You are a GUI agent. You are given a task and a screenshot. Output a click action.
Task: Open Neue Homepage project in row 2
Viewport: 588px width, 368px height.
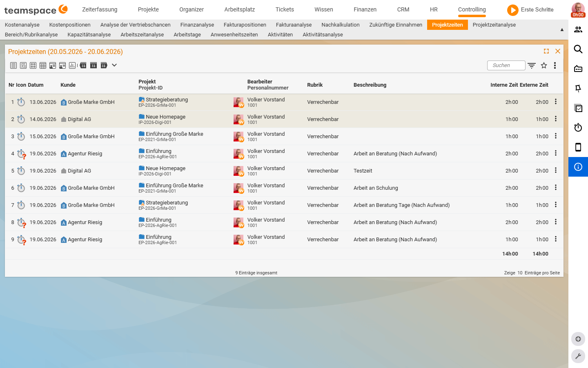click(x=165, y=117)
